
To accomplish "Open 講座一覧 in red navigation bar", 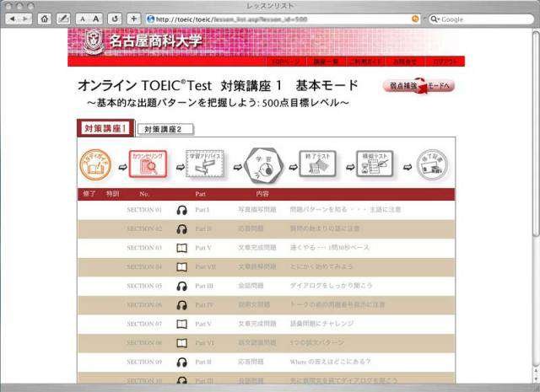I will point(326,62).
